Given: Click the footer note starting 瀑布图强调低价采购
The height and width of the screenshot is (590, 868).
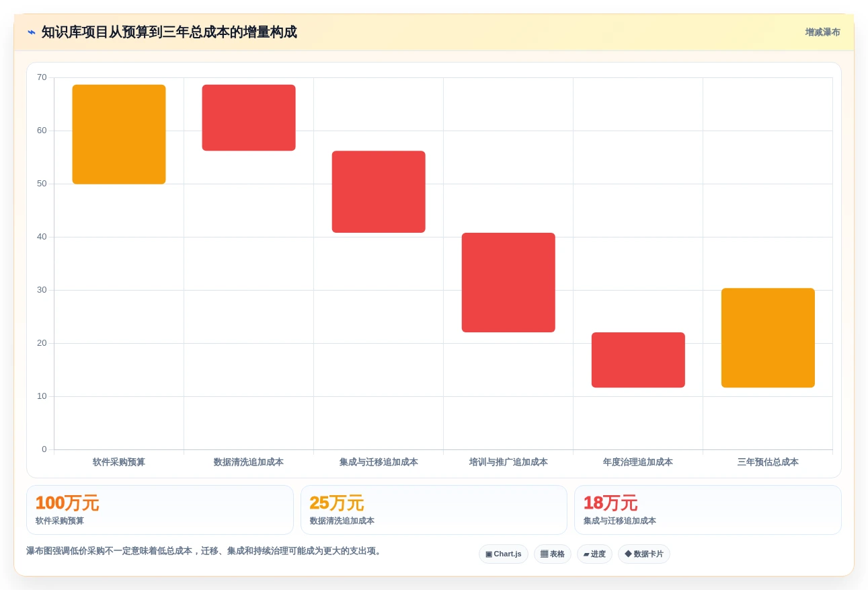Looking at the screenshot, I should click(x=205, y=551).
